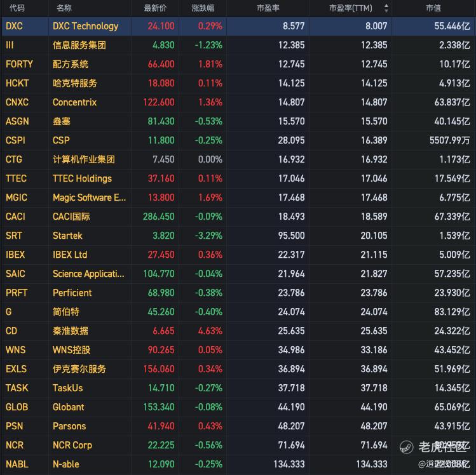The image size is (476, 475).
Task: Click Startek P/E value 95.500
Action: [291, 236]
